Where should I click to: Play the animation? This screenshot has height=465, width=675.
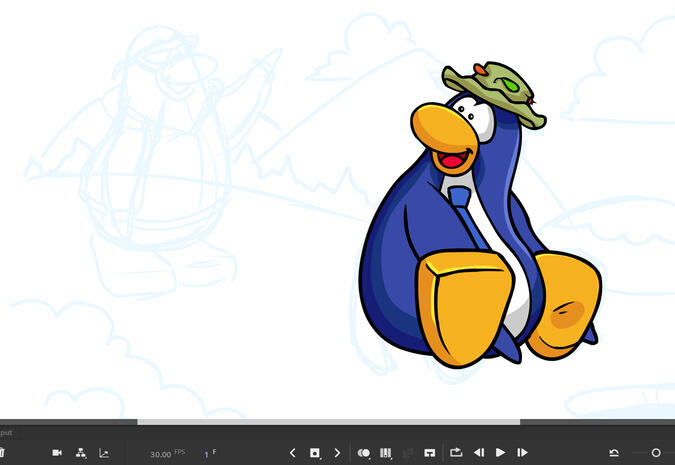[500, 452]
